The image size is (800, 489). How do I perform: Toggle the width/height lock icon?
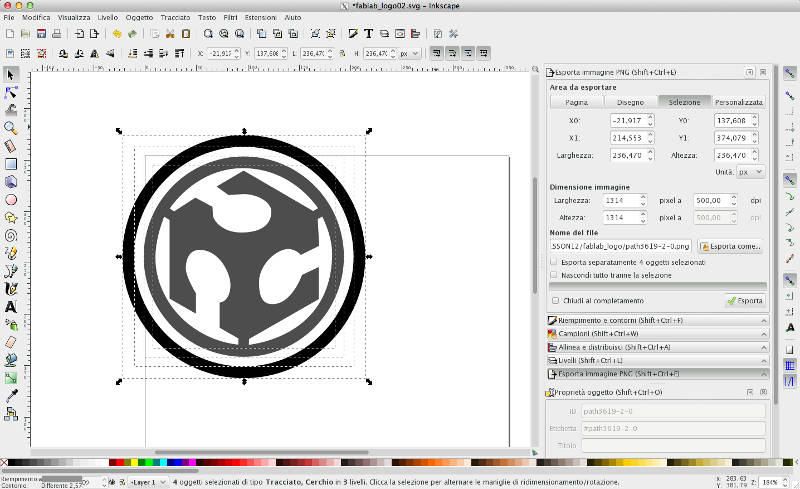(x=342, y=53)
